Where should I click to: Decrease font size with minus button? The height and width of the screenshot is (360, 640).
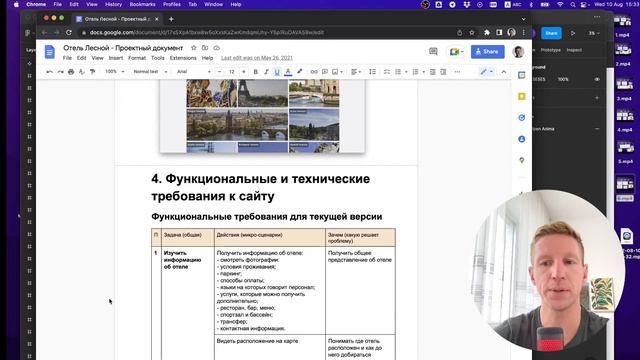(220, 72)
